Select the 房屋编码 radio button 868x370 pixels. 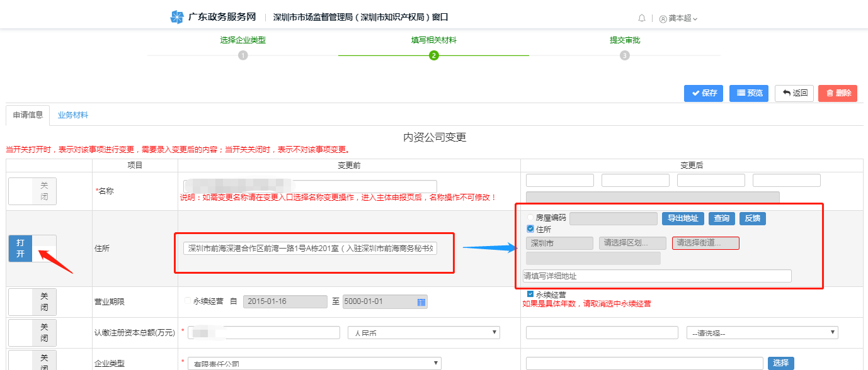[531, 218]
